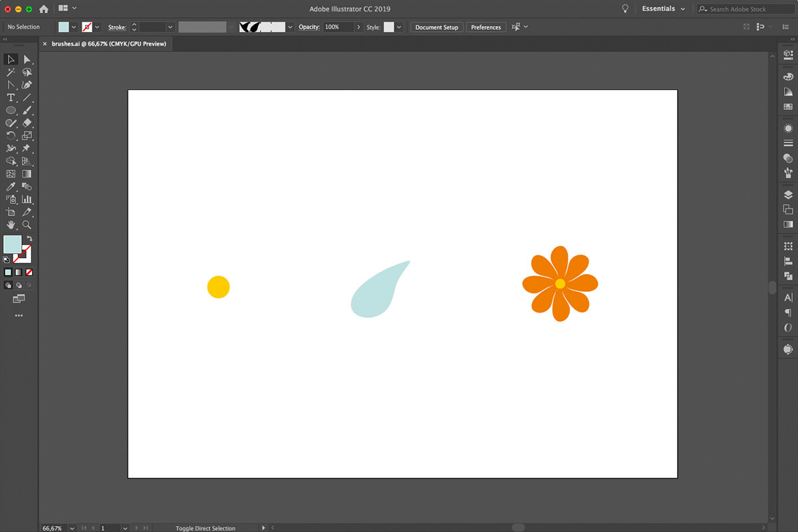Open the zoom level dropdown
Image resolution: width=798 pixels, height=532 pixels.
(72, 528)
